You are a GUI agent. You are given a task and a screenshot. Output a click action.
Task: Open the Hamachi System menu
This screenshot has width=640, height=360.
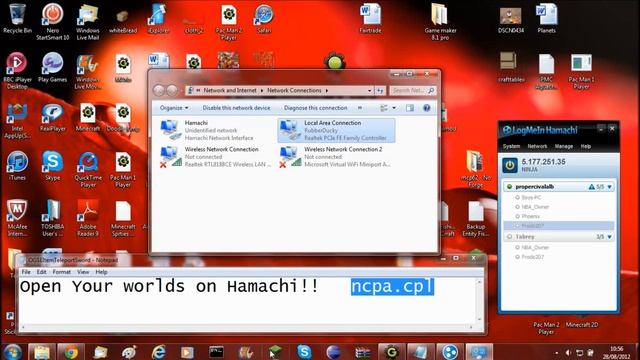511,146
